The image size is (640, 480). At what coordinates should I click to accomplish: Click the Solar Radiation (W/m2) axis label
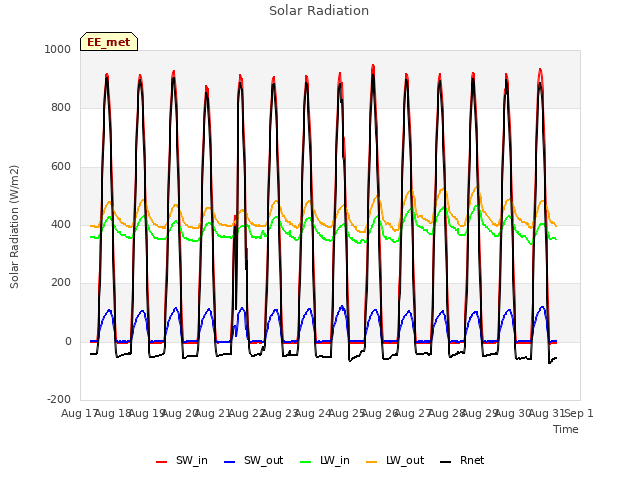(14, 227)
